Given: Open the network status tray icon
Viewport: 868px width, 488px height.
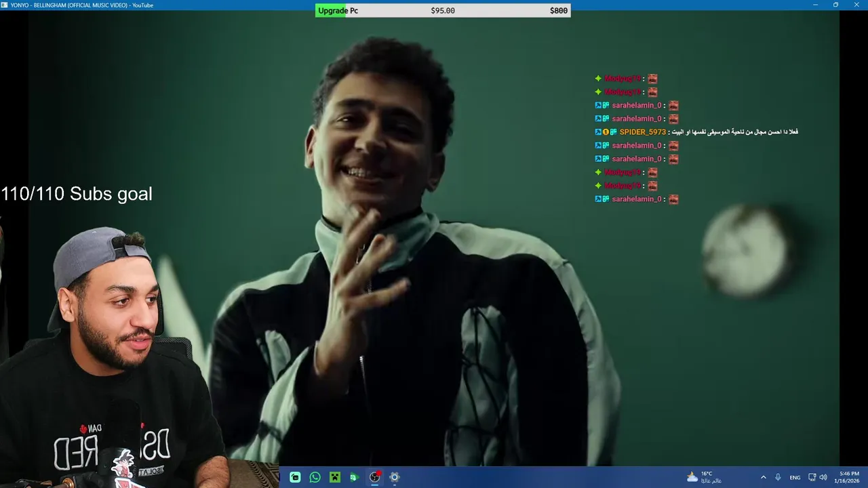Looking at the screenshot, I should (812, 477).
